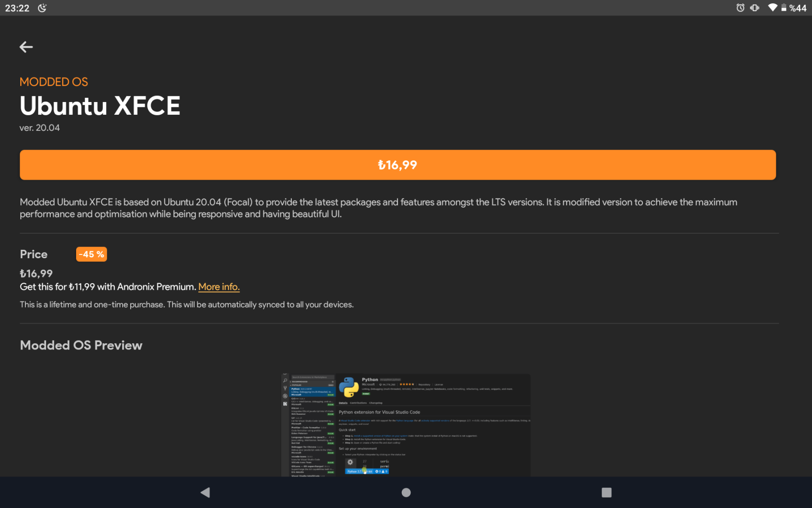Image resolution: width=812 pixels, height=508 pixels.
Task: Select the Modded Ubuntu XFCE description paragraph
Action: [x=379, y=208]
